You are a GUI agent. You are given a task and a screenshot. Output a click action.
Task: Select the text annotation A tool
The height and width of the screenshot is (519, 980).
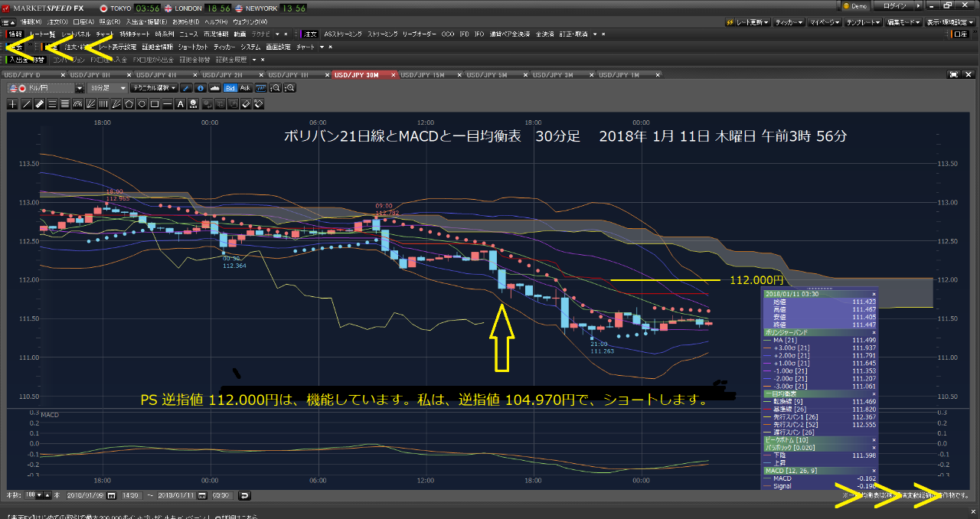[x=179, y=103]
